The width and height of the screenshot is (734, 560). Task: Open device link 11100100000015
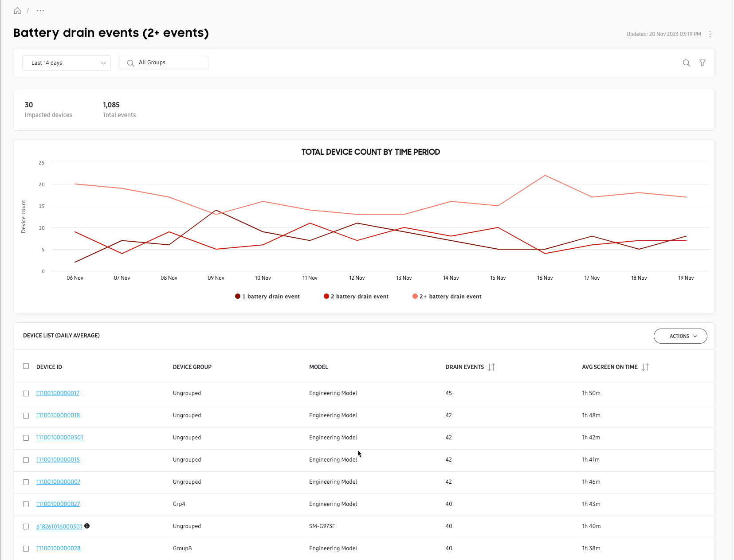coord(58,460)
